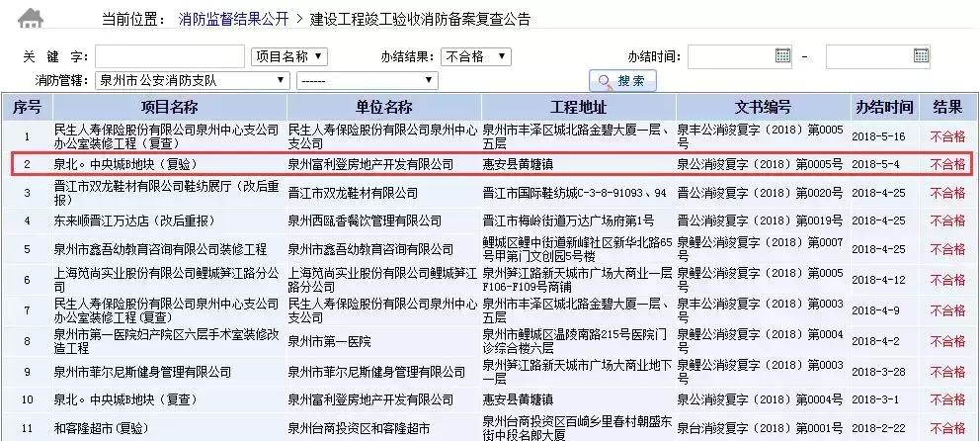
Task: Open the 泉州市公安消防支队 jurisdiction dropdown
Action: coord(193,81)
